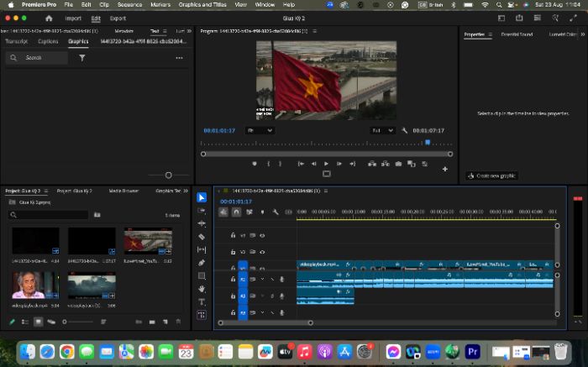Select the Selection tool arrow
Screen dimensions: 588x367
(202, 197)
